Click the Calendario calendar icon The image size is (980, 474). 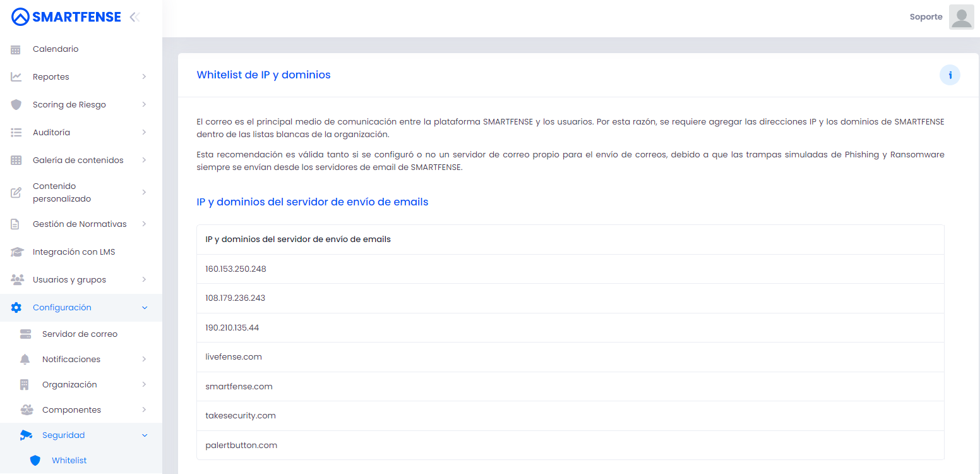click(16, 49)
